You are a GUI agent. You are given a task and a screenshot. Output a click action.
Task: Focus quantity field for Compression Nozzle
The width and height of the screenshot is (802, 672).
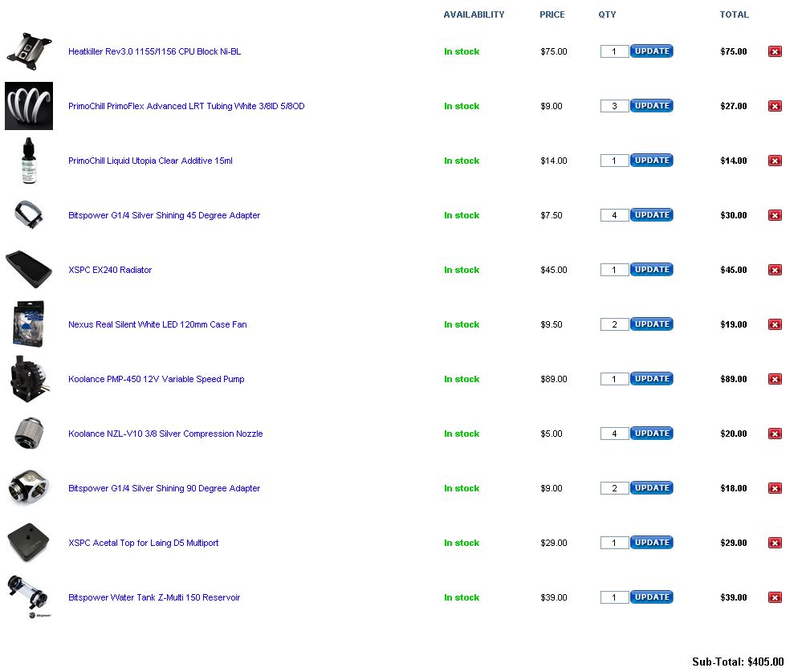point(614,434)
